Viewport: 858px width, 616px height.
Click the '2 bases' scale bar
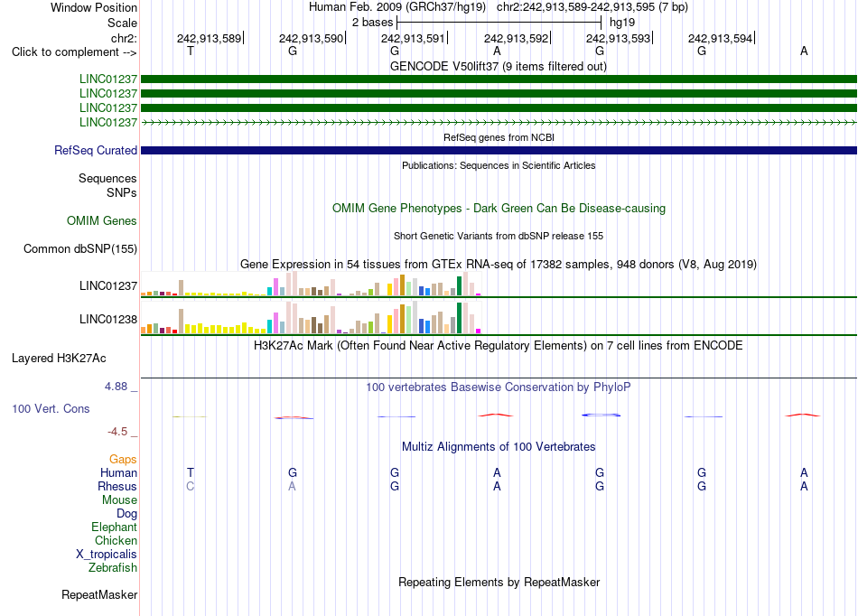pos(499,23)
